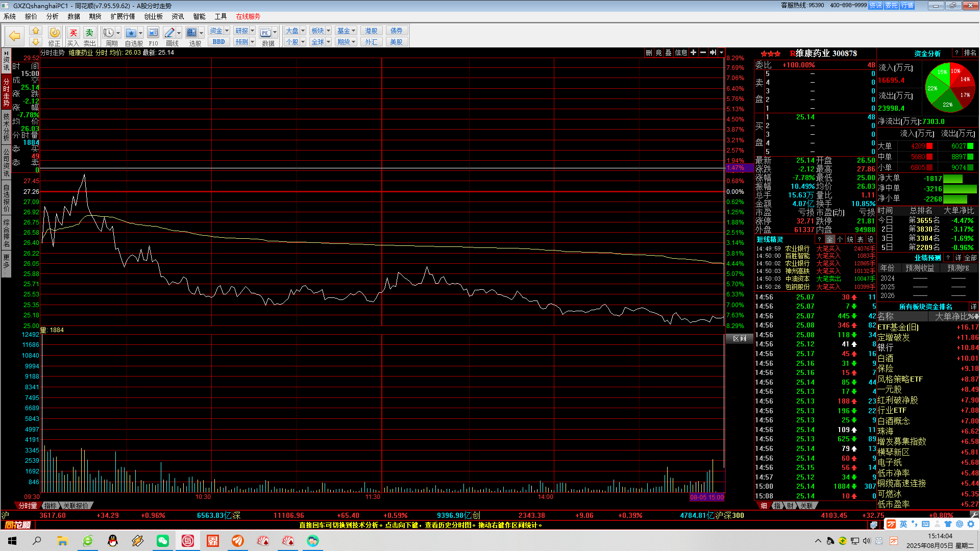
Task: Expand the 预测 dropdown
Action: click(x=252, y=42)
